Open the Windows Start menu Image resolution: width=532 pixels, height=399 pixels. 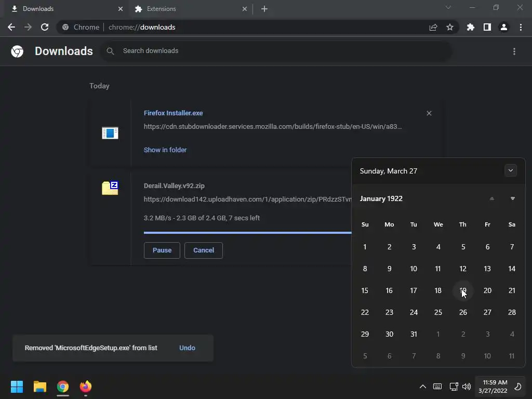tap(17, 387)
